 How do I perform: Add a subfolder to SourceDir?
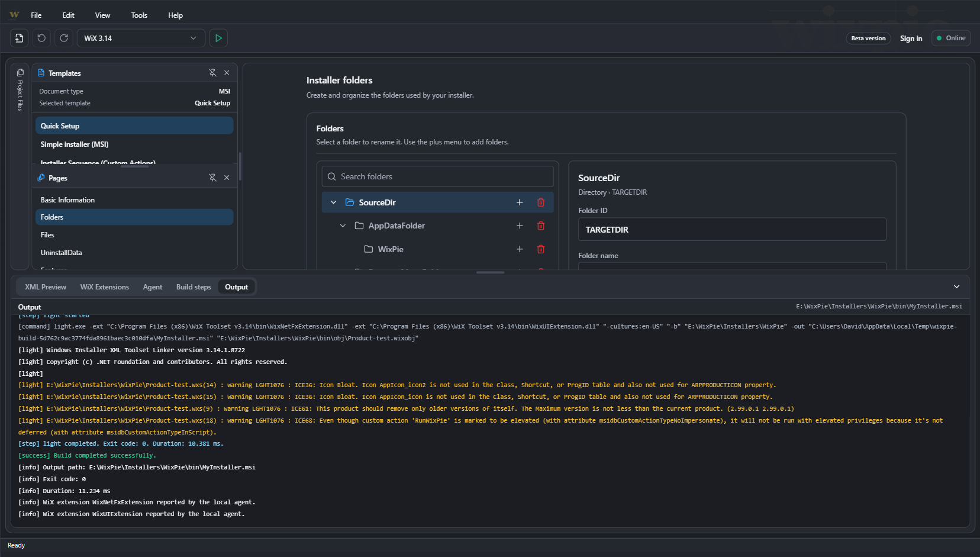coord(520,202)
